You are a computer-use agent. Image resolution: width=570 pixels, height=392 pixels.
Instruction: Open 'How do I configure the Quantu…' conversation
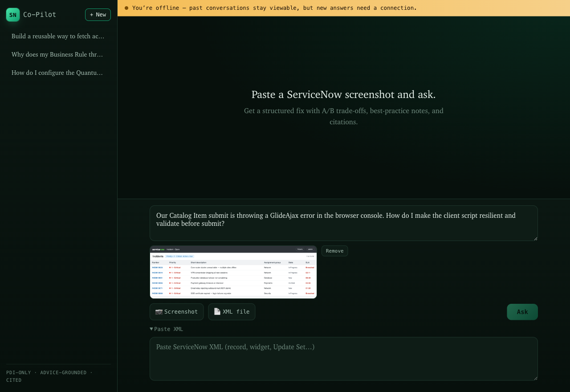[58, 73]
